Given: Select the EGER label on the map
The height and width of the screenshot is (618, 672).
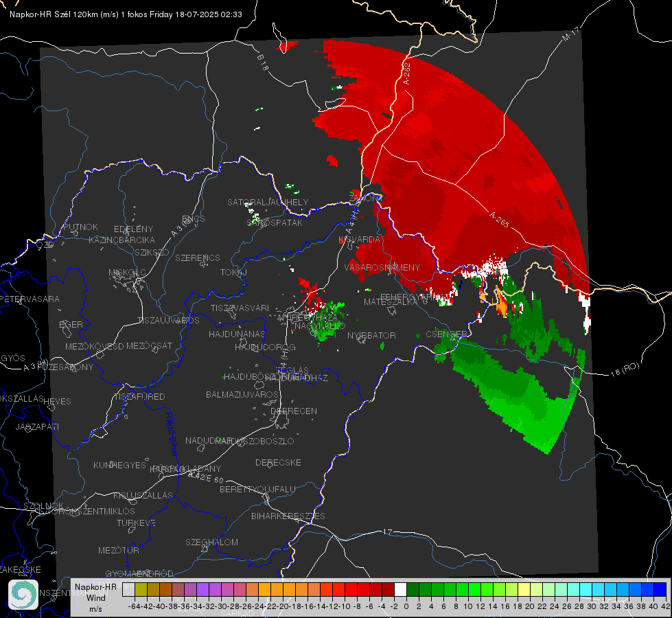Looking at the screenshot, I should (x=71, y=324).
